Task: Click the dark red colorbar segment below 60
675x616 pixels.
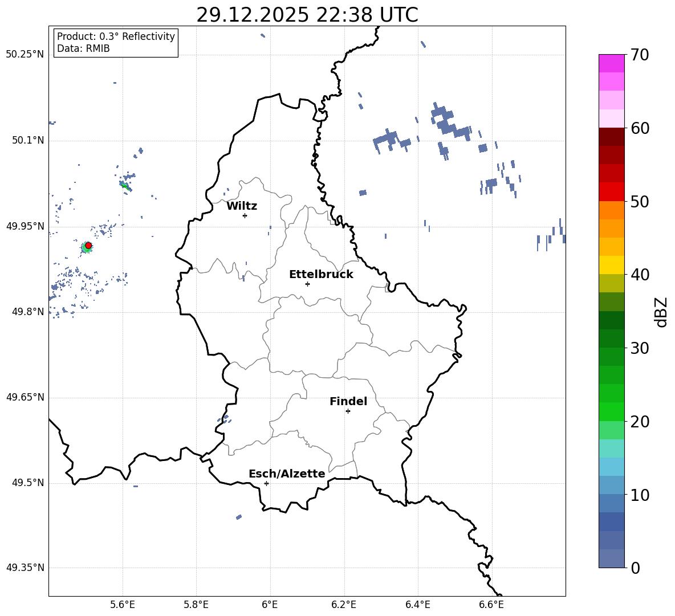Action: click(611, 137)
